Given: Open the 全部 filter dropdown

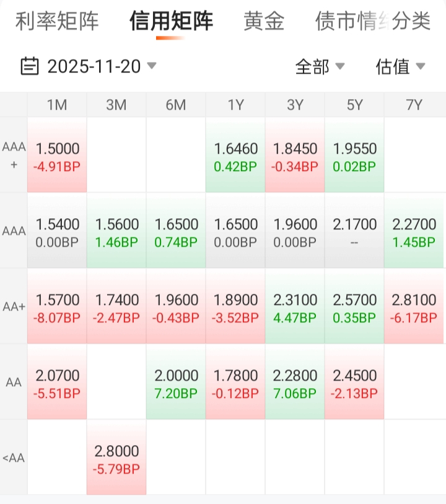Looking at the screenshot, I should tap(319, 66).
